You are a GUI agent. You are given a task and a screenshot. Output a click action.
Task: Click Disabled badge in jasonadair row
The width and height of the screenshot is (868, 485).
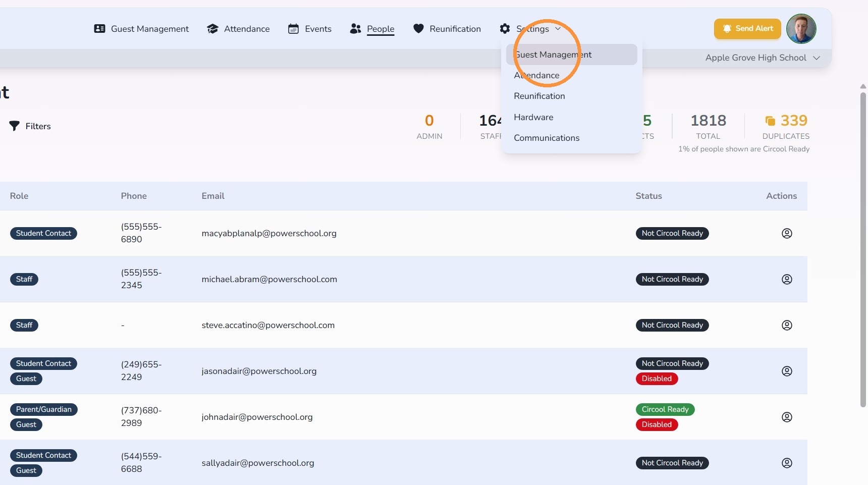(657, 379)
